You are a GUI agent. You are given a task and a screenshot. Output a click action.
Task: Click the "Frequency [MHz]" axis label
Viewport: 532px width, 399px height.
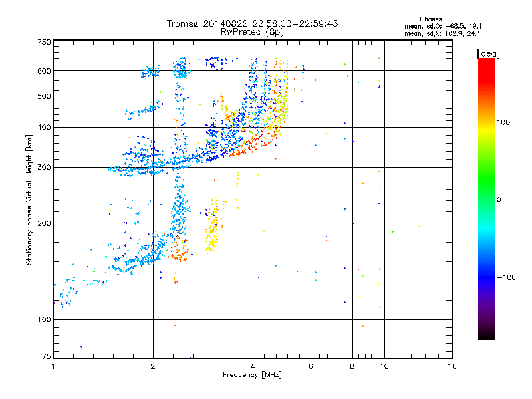click(x=252, y=375)
